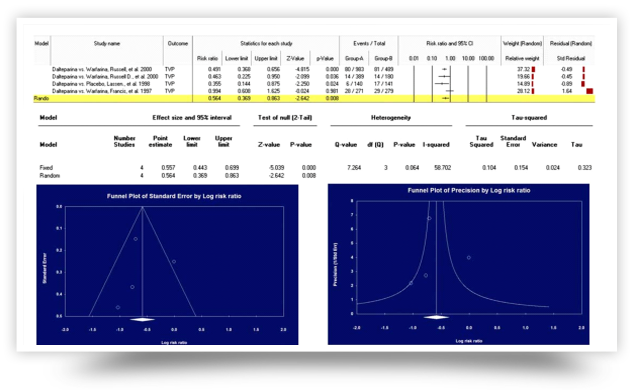
Task: Click the Relative weight subheader
Action: coord(522,58)
